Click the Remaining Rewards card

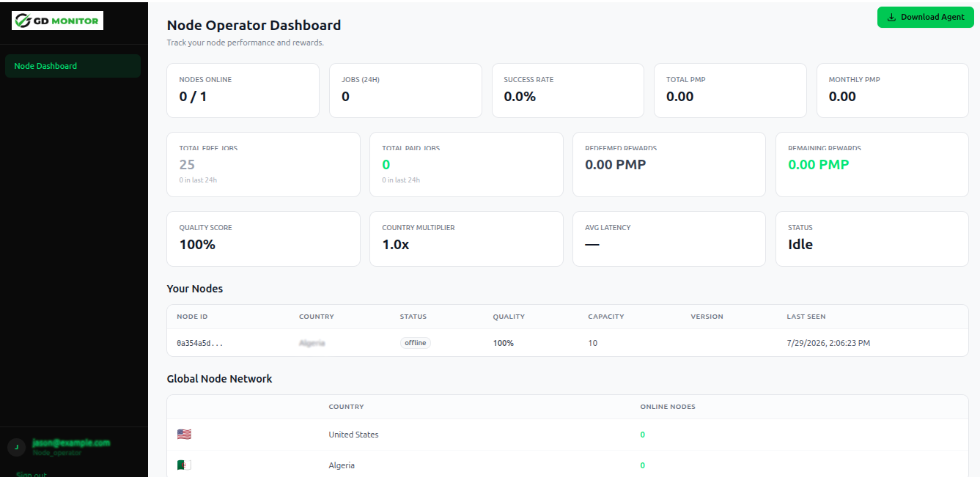pyautogui.click(x=872, y=164)
